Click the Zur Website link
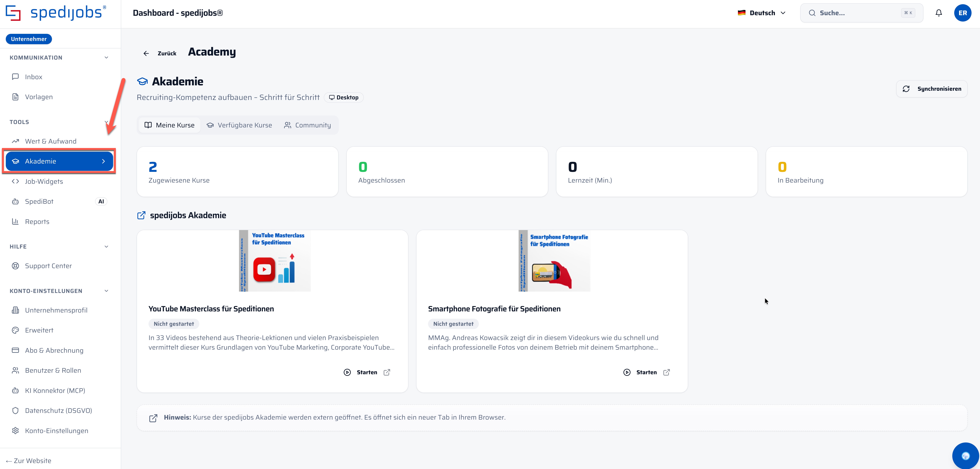The width and height of the screenshot is (980, 469). (x=28, y=461)
